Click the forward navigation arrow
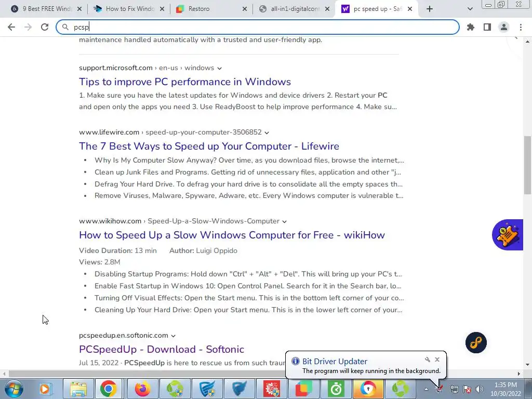This screenshot has height=399, width=532. 28,27
